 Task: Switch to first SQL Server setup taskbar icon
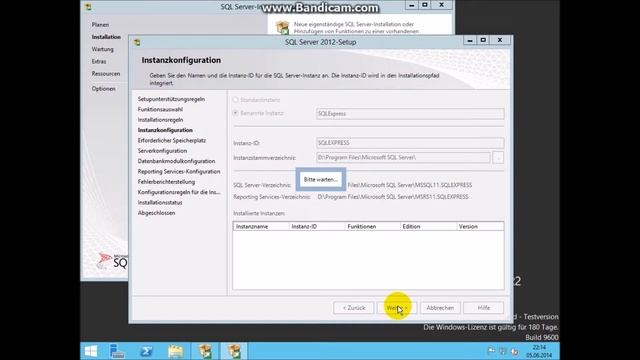point(205,351)
